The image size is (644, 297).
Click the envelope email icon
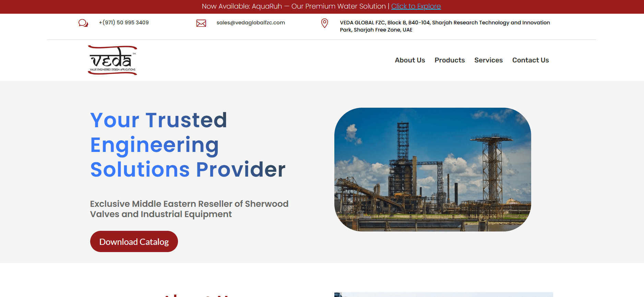(201, 23)
